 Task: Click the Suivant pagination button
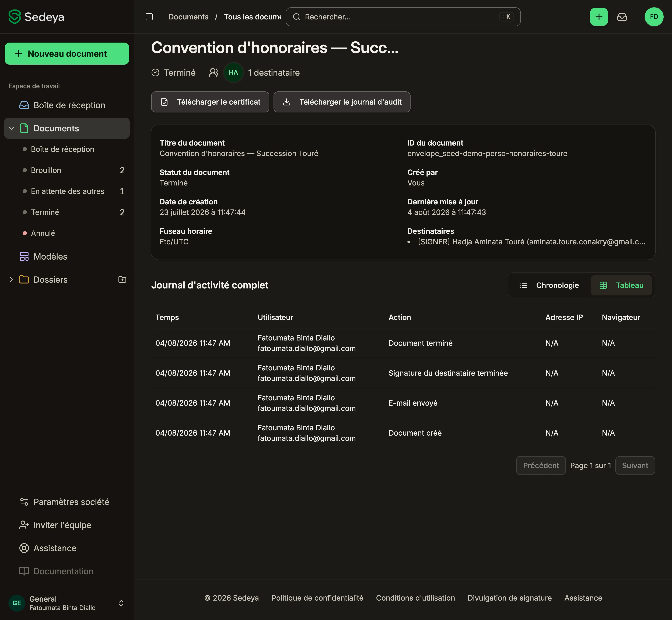point(635,465)
